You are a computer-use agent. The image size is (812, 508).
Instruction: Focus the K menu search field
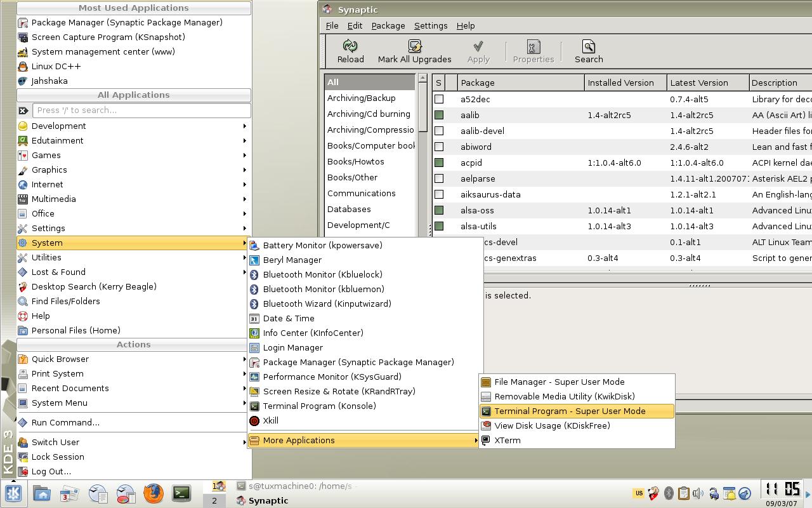[x=141, y=110]
